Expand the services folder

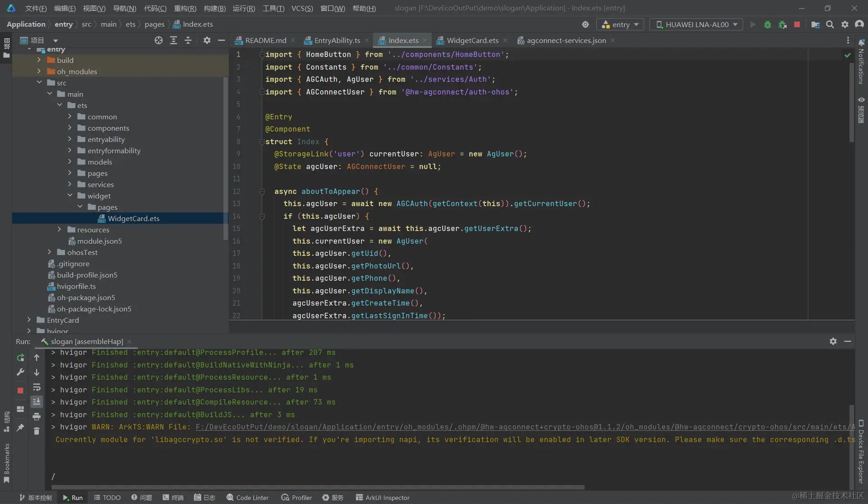click(x=70, y=184)
